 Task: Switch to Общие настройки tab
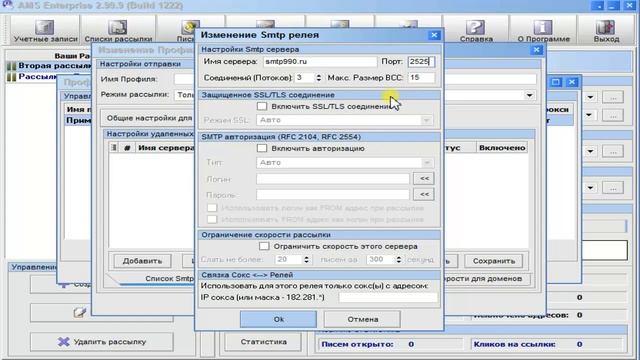pos(149,118)
